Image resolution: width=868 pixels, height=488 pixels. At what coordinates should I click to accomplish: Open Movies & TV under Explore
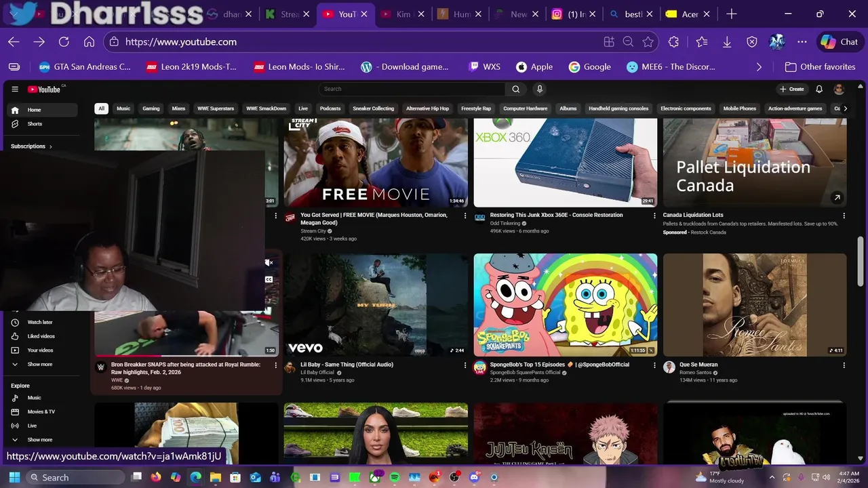[41, 412]
